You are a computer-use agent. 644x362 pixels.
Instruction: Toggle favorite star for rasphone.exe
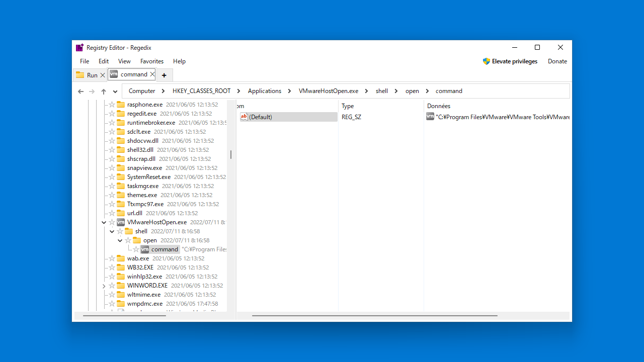[x=112, y=105]
